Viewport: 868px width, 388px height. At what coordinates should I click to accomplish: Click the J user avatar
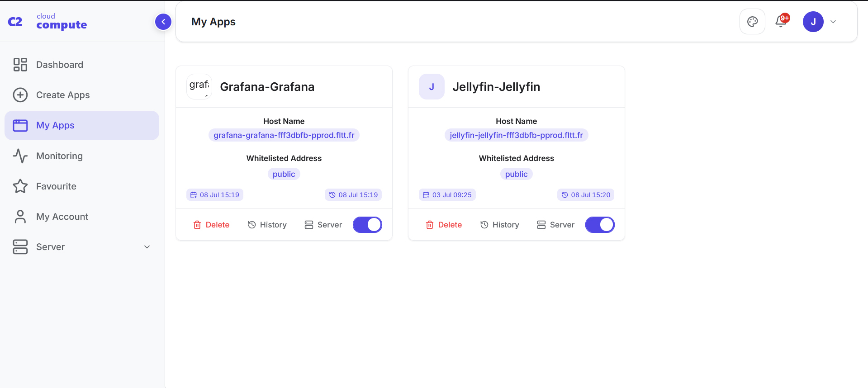point(813,22)
